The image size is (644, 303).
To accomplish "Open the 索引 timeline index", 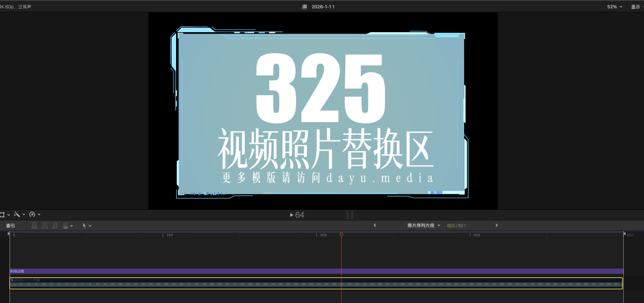I will pos(11,226).
